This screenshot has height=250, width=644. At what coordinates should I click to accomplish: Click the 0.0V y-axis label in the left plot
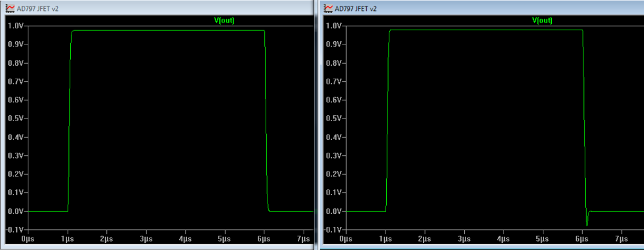click(15, 211)
